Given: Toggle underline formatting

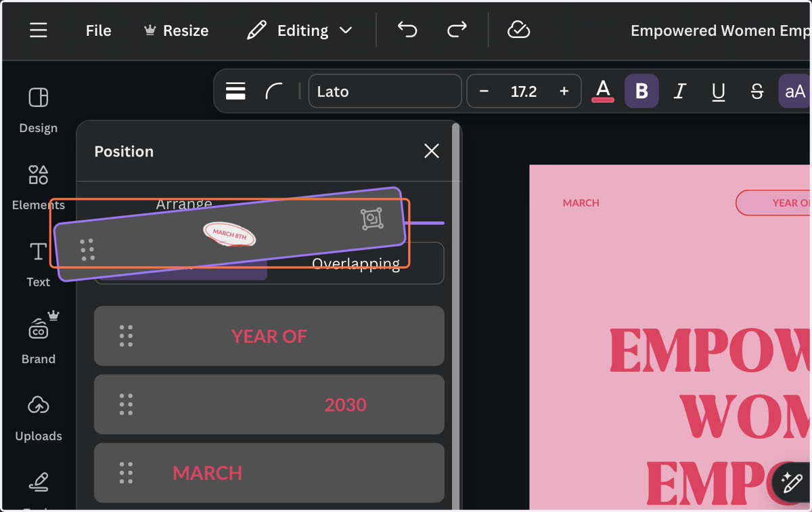Looking at the screenshot, I should tap(719, 91).
